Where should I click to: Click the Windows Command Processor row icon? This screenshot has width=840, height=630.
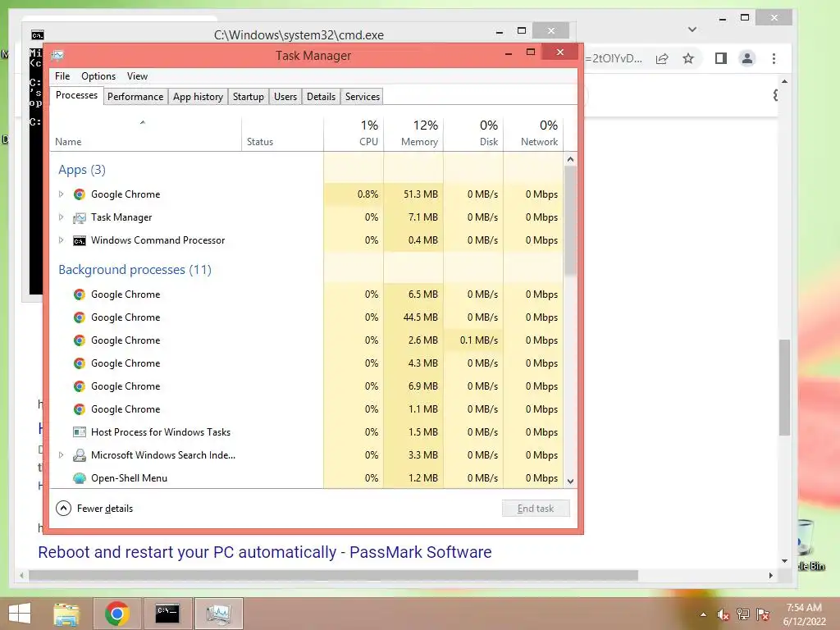(80, 240)
